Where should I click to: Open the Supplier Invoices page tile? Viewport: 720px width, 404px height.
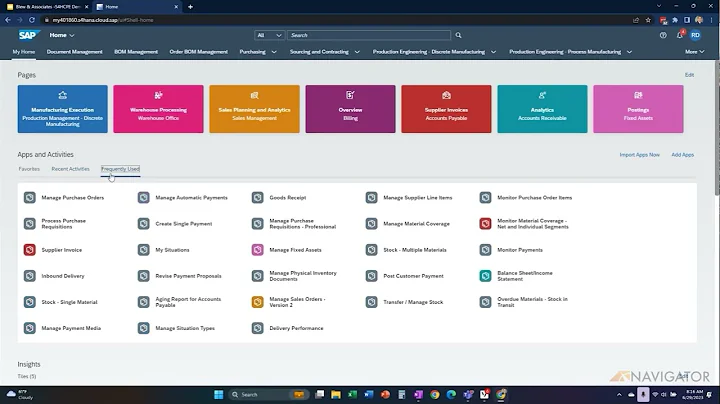point(446,109)
